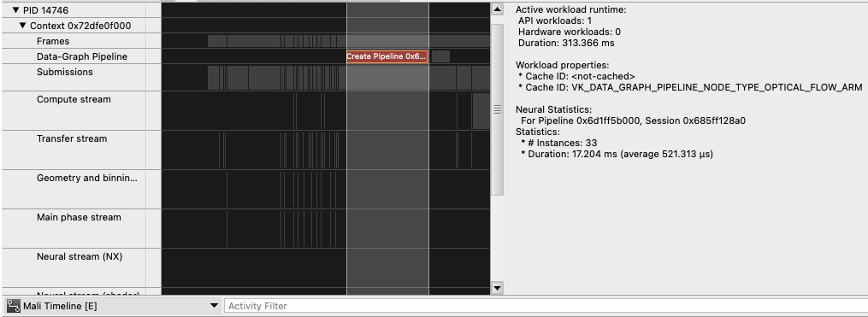Select the Create Pipeline 0x6... workload block
This screenshot has width=868, height=317.
tap(387, 56)
